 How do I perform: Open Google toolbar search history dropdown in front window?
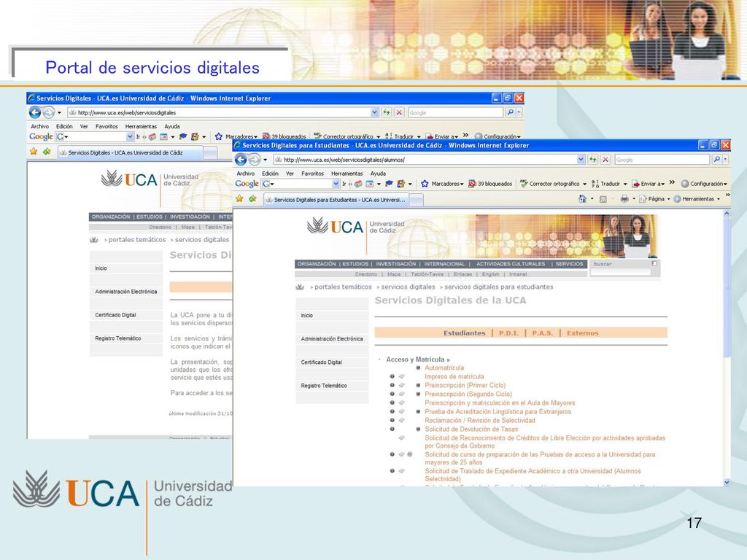coord(336,184)
